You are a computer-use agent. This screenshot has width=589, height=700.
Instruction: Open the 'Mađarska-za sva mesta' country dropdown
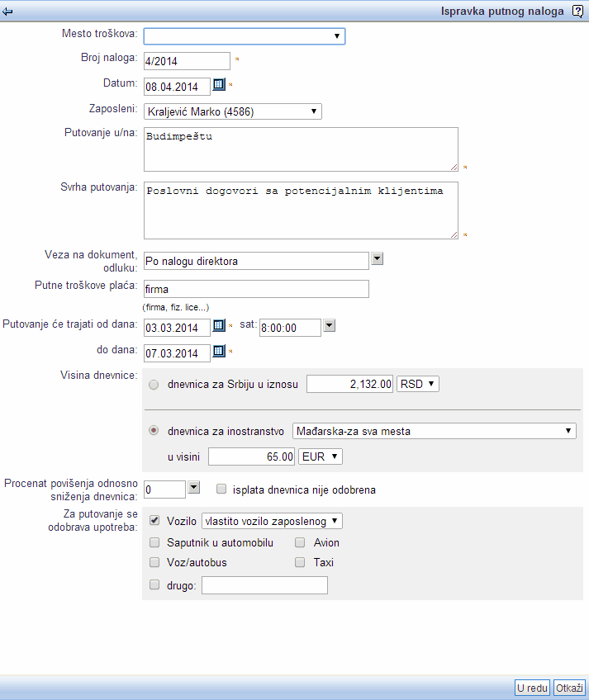434,431
